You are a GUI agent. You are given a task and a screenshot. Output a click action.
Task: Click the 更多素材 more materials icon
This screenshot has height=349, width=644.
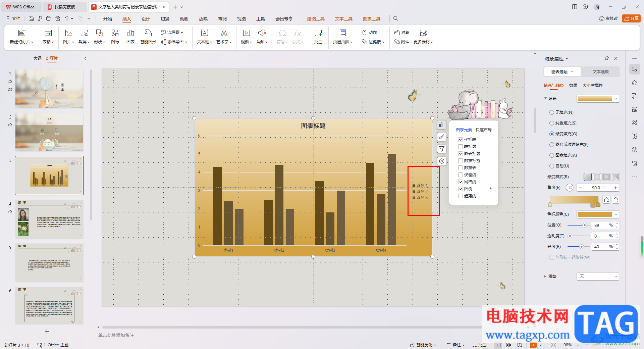pos(423,36)
